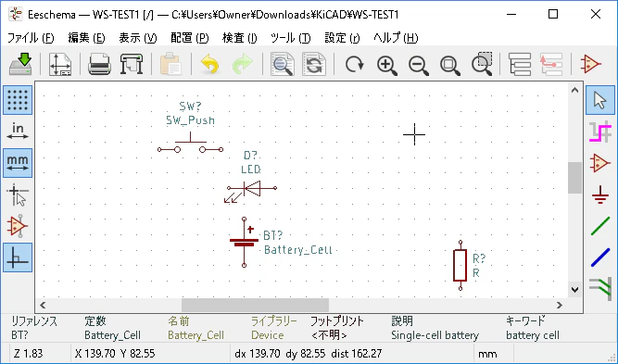
Task: Open the Find tool
Action: [x=283, y=64]
